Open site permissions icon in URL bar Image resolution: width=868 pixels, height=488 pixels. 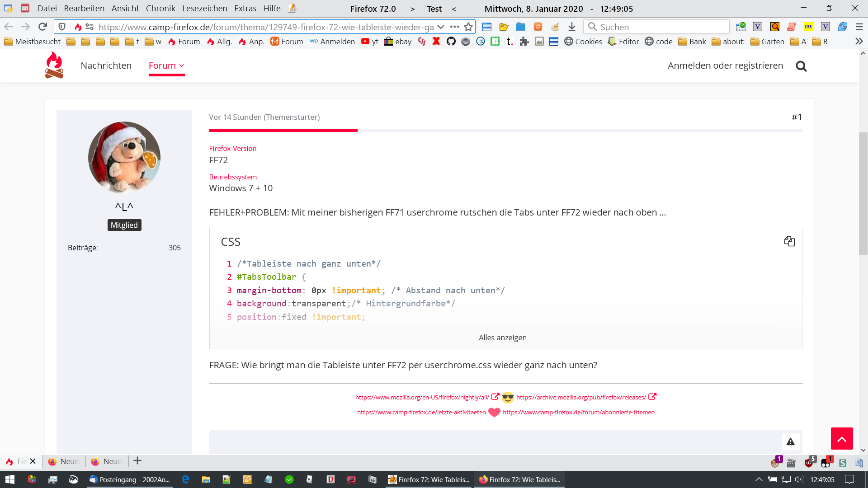[x=90, y=27]
